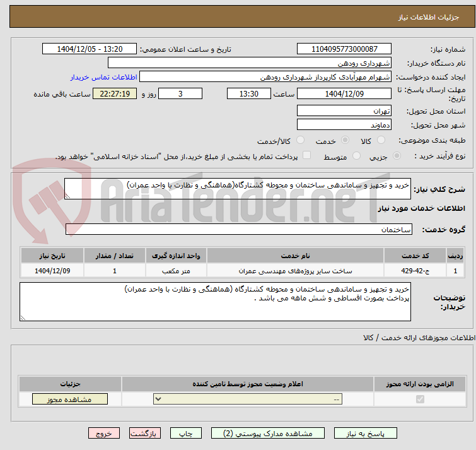Open the اعلام وضعیت مجوز dropdown
Image resolution: width=476 pixels, height=450 pixels.
pyautogui.click(x=248, y=399)
